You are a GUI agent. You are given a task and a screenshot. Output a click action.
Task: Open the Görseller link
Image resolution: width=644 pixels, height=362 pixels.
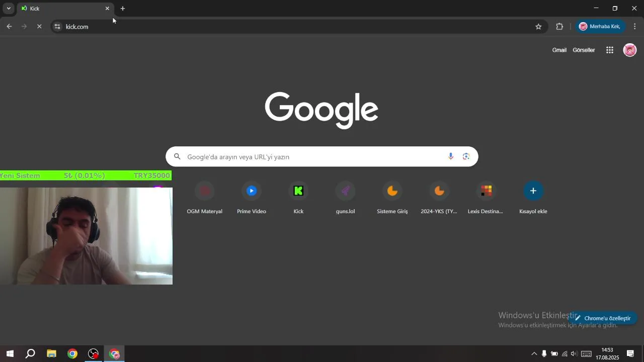coord(584,50)
